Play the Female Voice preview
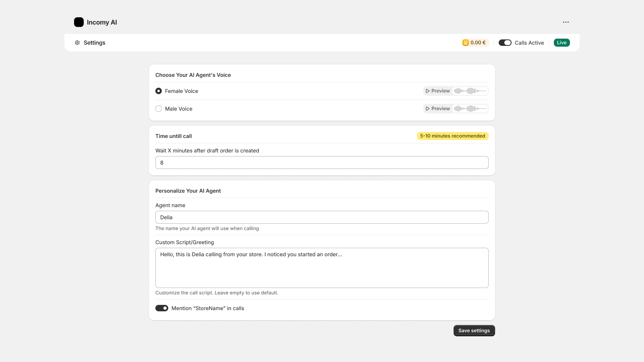This screenshot has height=362, width=644. [438, 91]
